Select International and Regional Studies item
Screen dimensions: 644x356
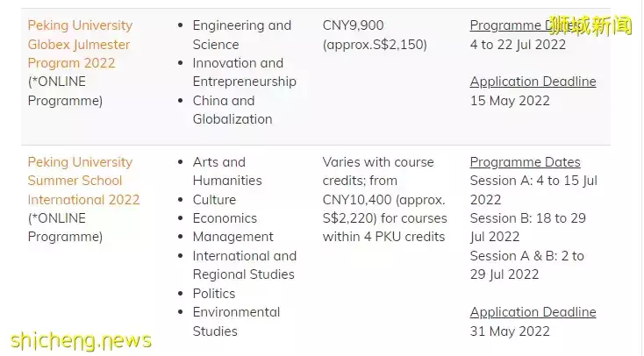[245, 265]
